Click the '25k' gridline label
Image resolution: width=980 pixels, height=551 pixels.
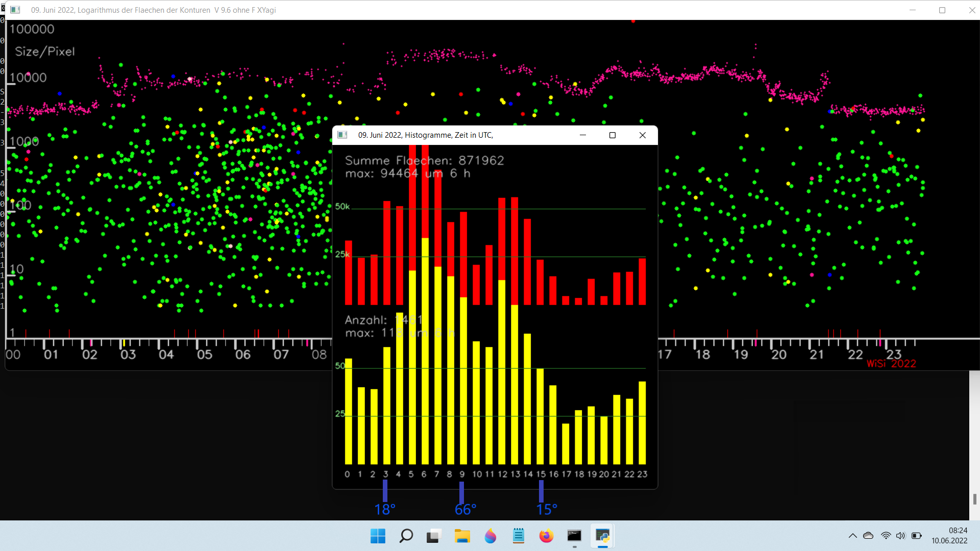click(x=342, y=254)
